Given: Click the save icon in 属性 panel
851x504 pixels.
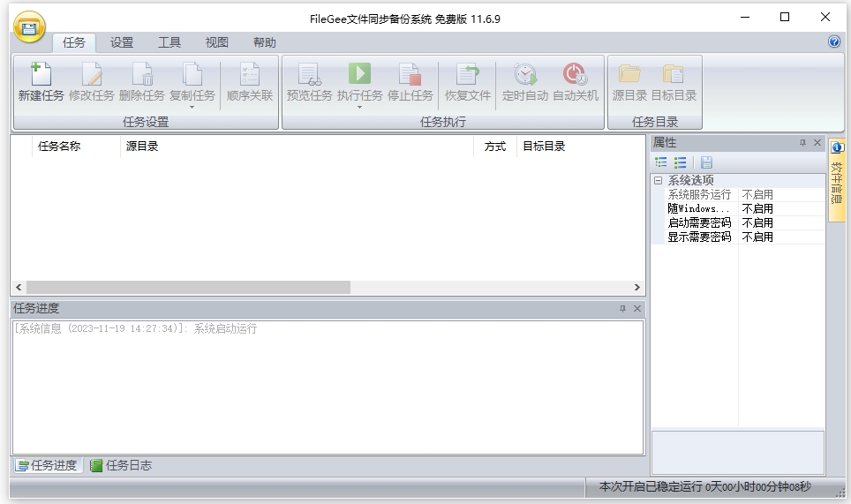Looking at the screenshot, I should [x=706, y=162].
